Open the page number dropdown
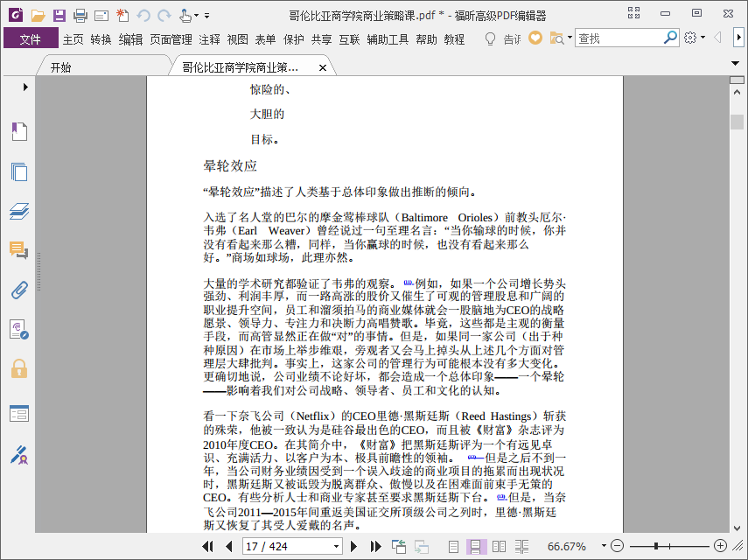The image size is (748, 560). coord(336,547)
